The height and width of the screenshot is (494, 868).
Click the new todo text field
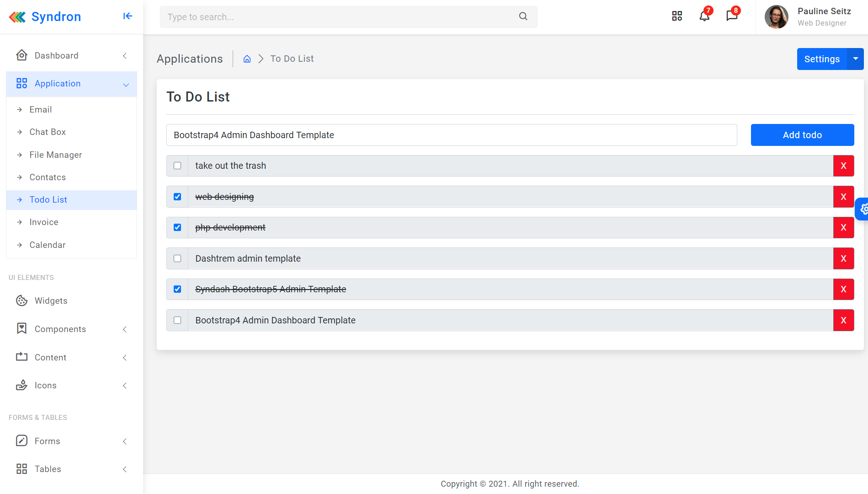452,135
